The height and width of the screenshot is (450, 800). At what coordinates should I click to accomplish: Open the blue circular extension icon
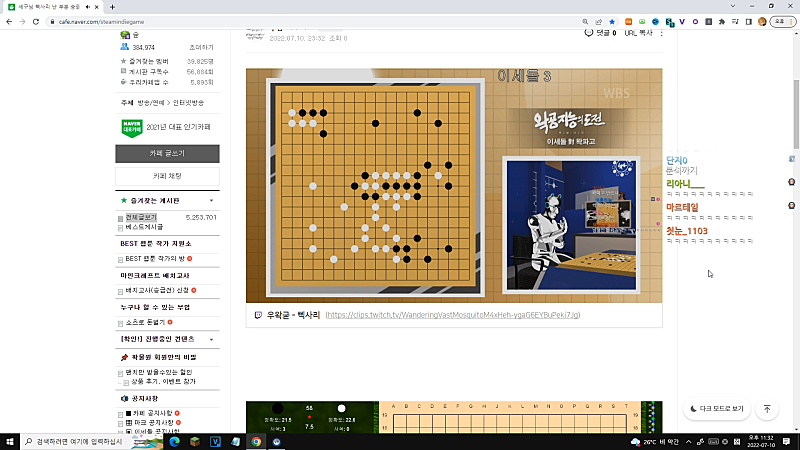pyautogui.click(x=655, y=22)
